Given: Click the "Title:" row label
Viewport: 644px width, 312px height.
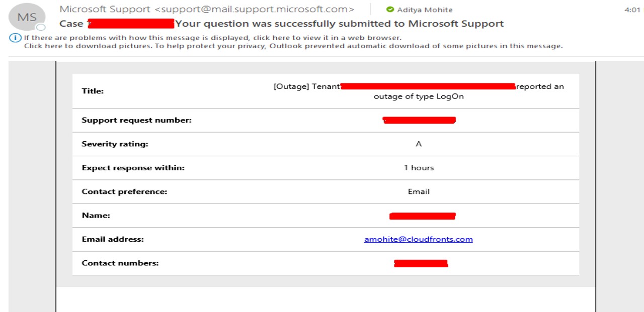Looking at the screenshot, I should coord(93,91).
